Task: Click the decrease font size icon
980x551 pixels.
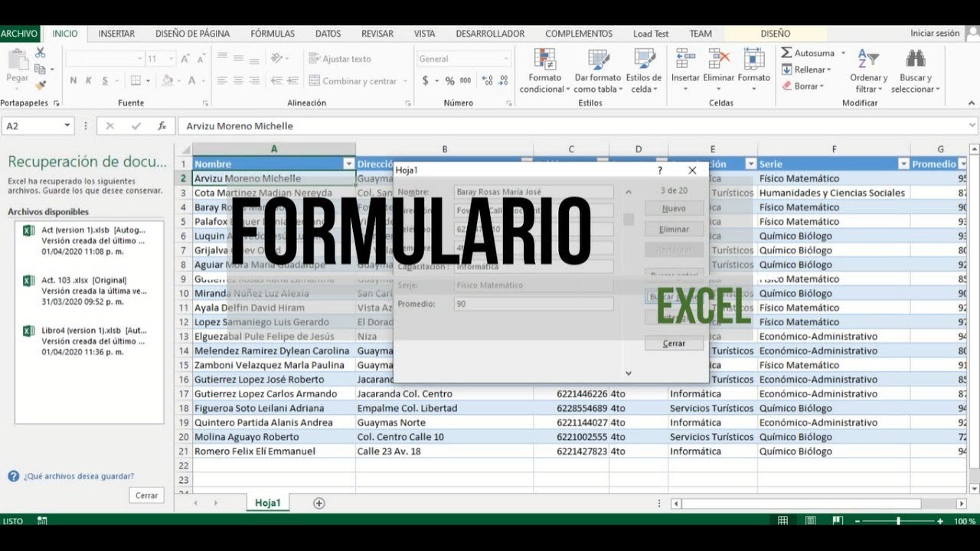Action: [x=202, y=59]
